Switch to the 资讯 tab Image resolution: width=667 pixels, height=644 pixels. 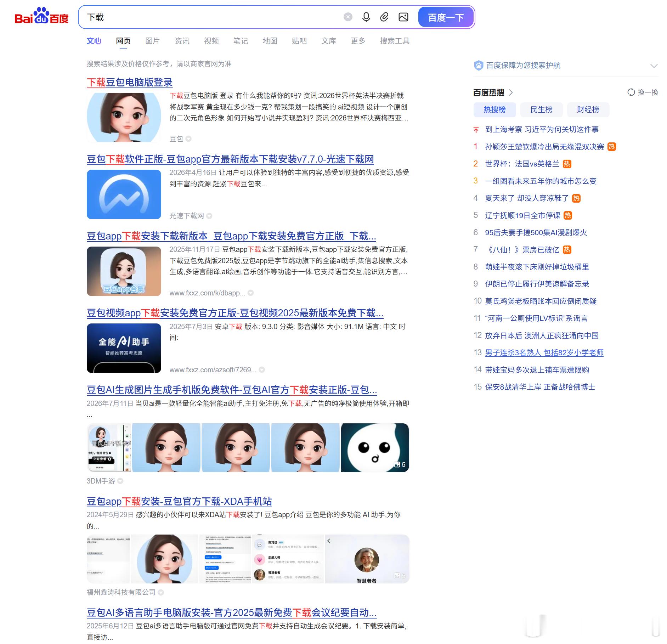[182, 41]
